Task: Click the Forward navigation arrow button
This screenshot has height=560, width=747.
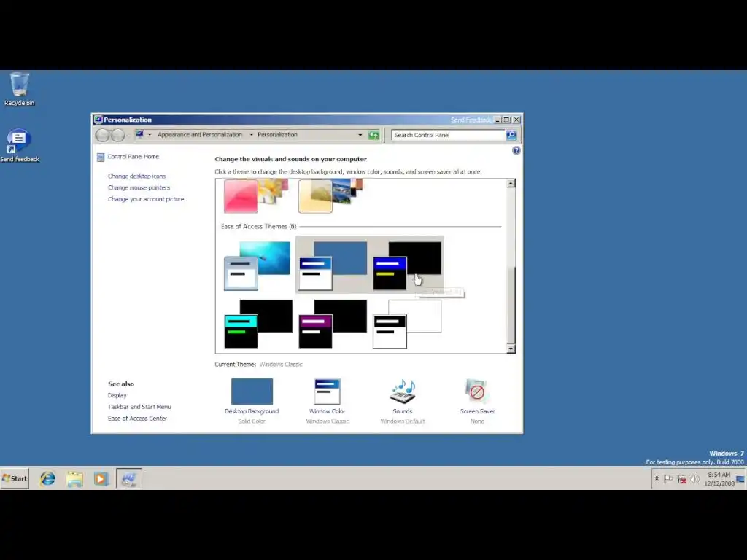Action: (x=117, y=135)
